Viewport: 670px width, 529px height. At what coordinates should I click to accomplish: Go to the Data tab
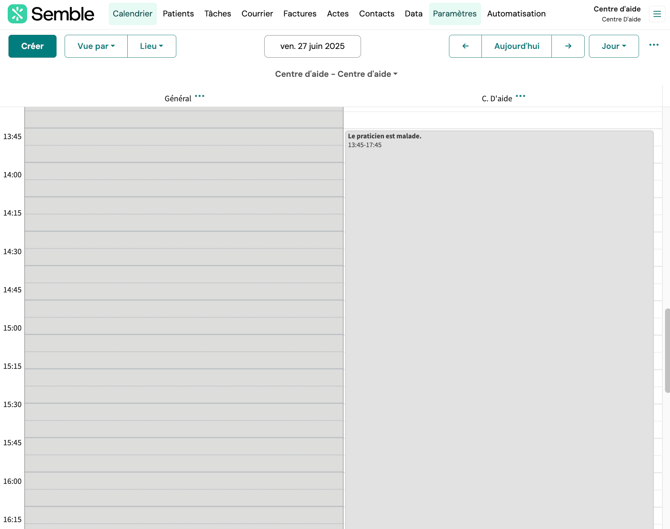tap(413, 14)
